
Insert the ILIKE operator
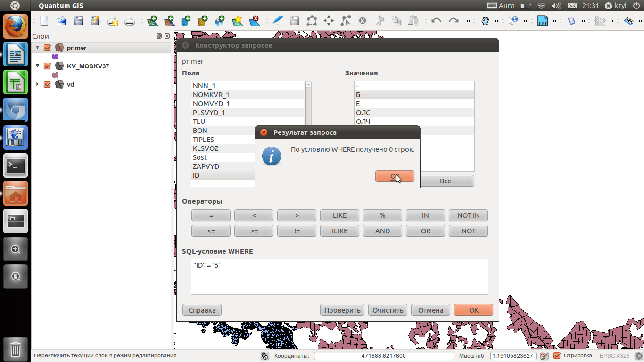(339, 231)
